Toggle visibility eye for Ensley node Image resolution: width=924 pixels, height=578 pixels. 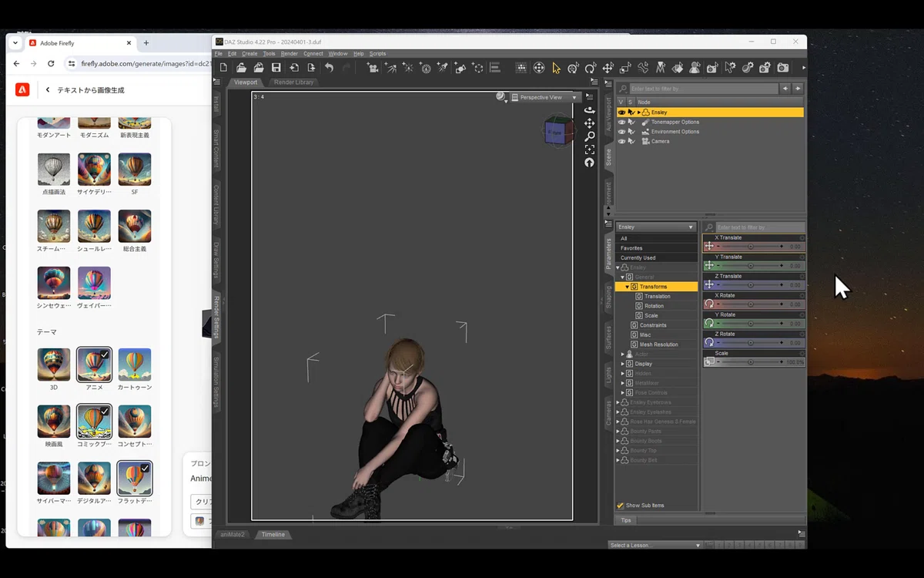coord(621,113)
